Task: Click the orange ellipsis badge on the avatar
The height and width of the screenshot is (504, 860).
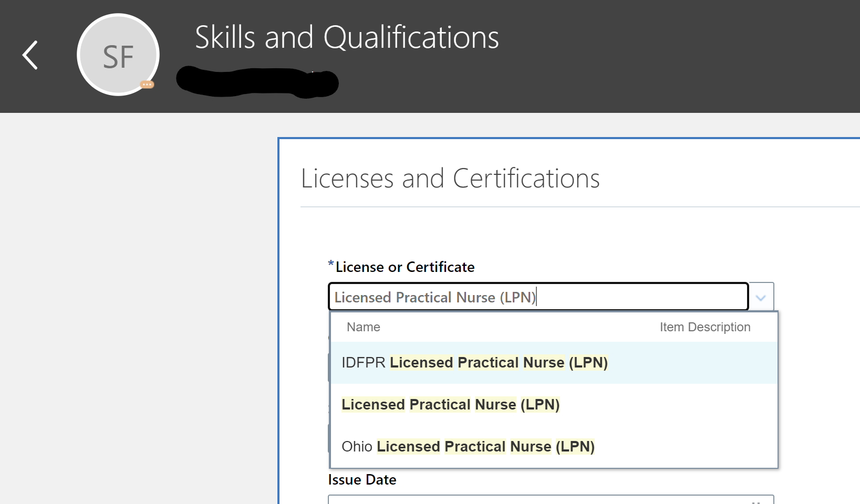Action: (x=148, y=85)
